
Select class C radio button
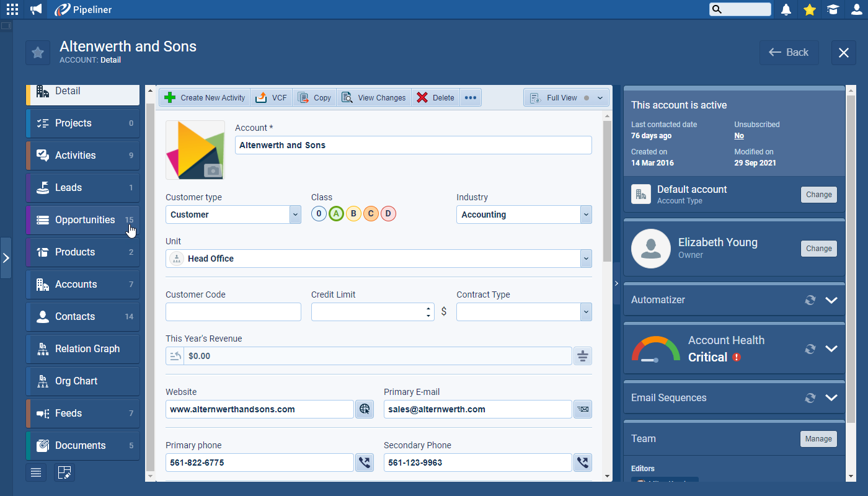click(371, 214)
